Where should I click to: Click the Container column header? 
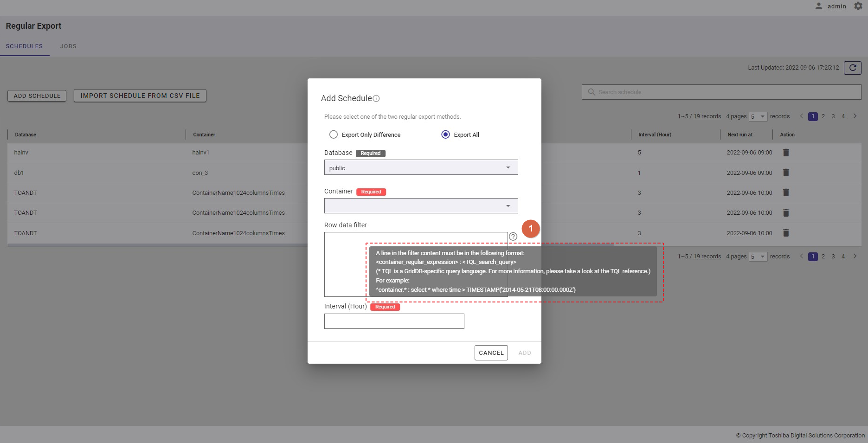204,135
